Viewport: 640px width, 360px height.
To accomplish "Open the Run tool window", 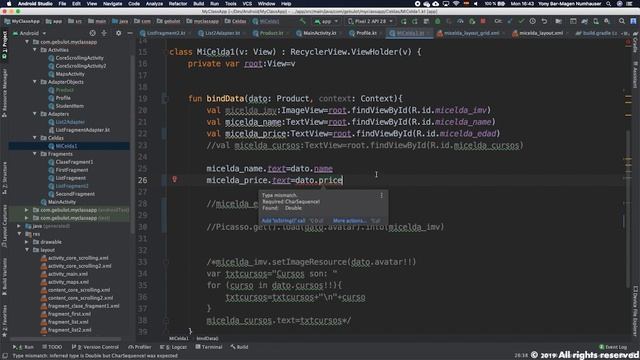I will (24, 347).
